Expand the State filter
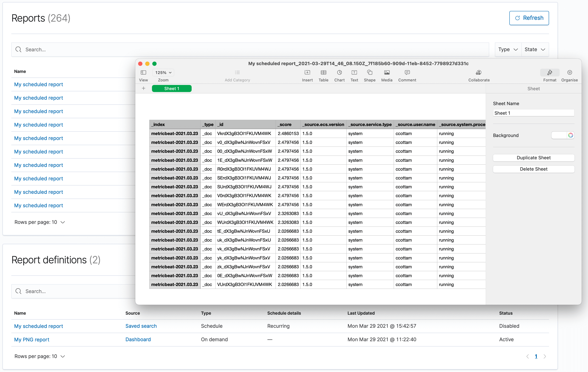This screenshot has width=588, height=372. (535, 49)
